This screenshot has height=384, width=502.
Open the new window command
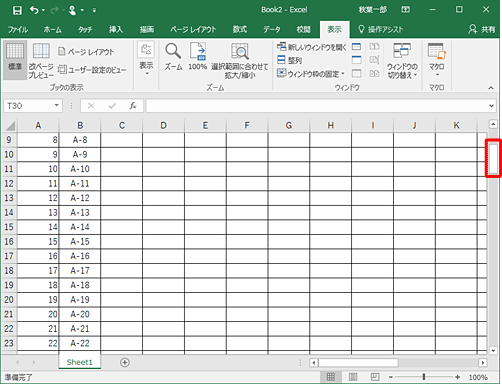click(x=312, y=47)
